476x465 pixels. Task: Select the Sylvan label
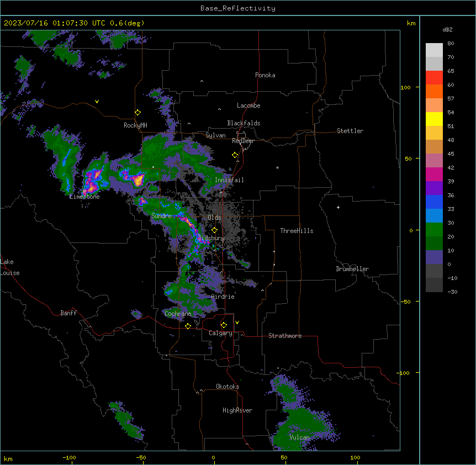(x=215, y=135)
